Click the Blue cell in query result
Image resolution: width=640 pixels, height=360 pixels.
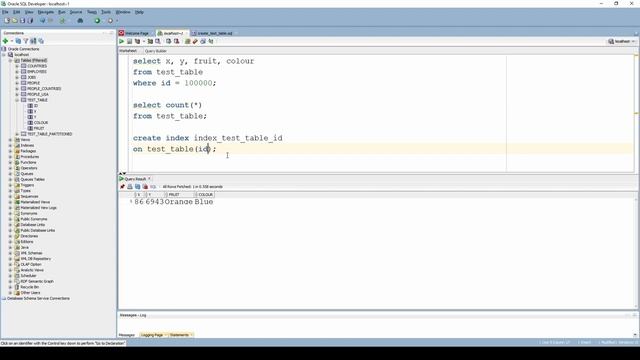(204, 202)
